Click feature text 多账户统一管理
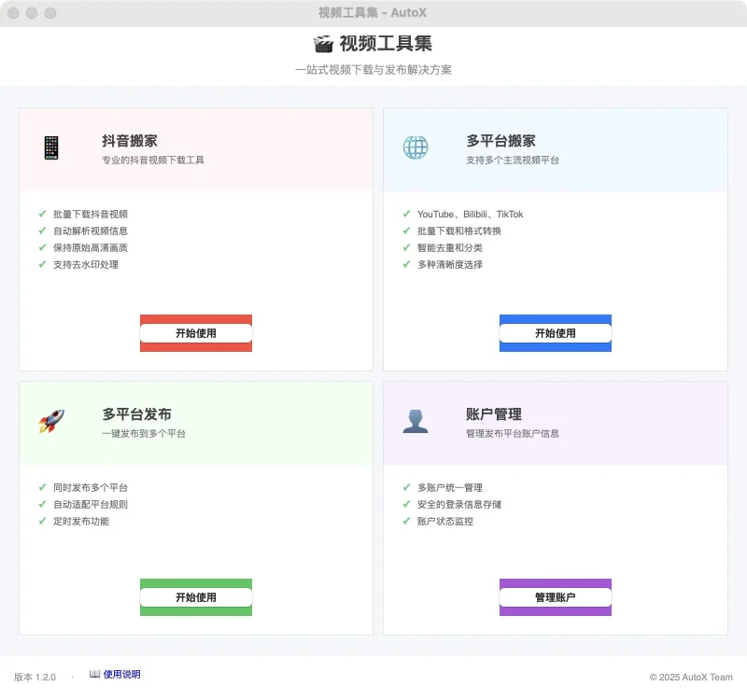The width and height of the screenshot is (747, 700). pos(450,487)
